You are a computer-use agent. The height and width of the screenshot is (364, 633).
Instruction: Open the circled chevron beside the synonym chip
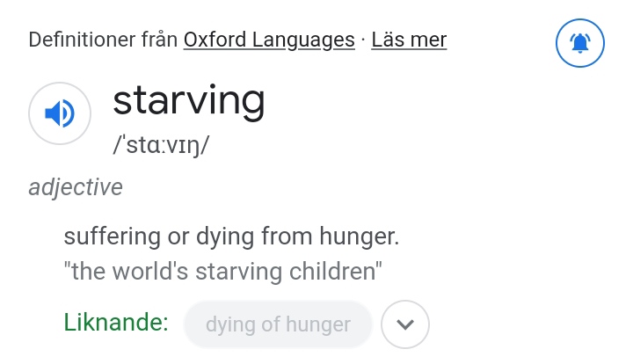[x=405, y=324]
